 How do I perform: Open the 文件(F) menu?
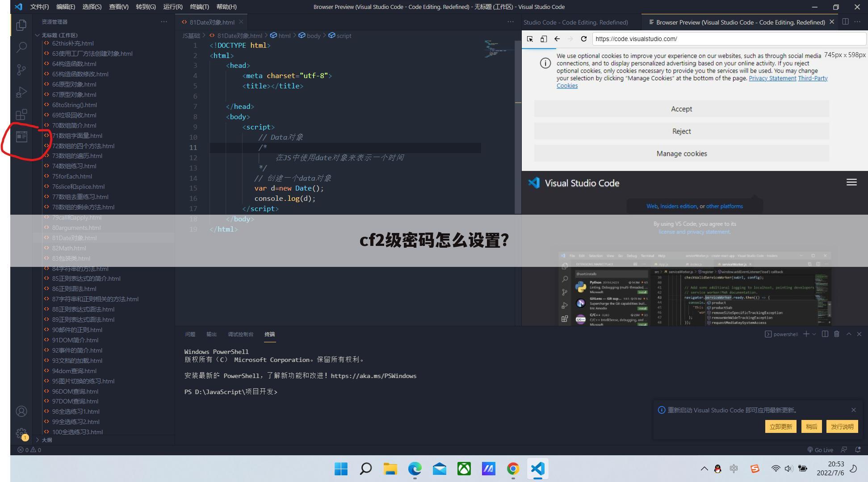[39, 7]
